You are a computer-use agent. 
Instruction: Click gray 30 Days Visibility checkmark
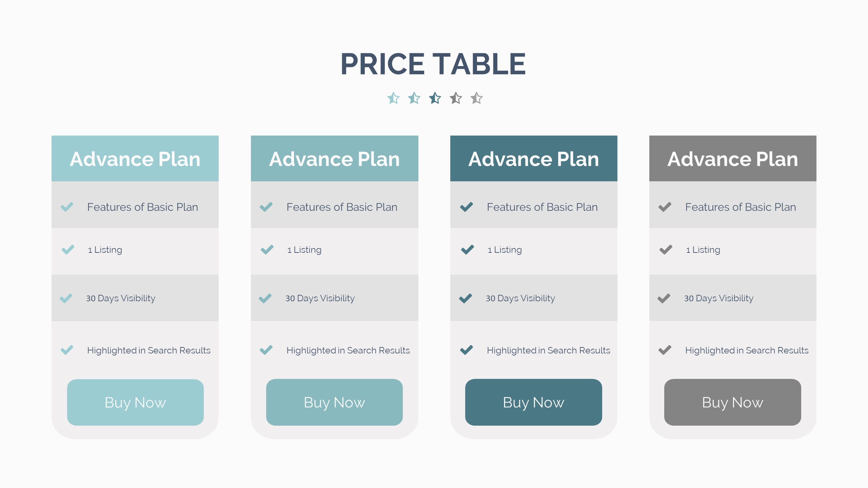pos(664,298)
